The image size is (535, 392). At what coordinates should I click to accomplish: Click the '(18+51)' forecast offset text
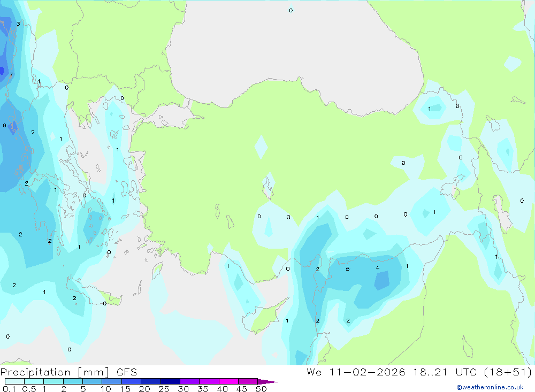508,372
